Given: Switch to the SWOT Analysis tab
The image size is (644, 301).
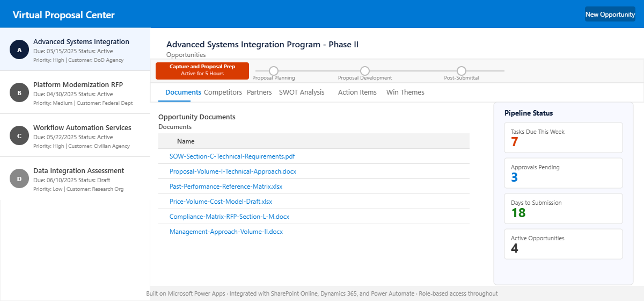Looking at the screenshot, I should click(x=302, y=92).
